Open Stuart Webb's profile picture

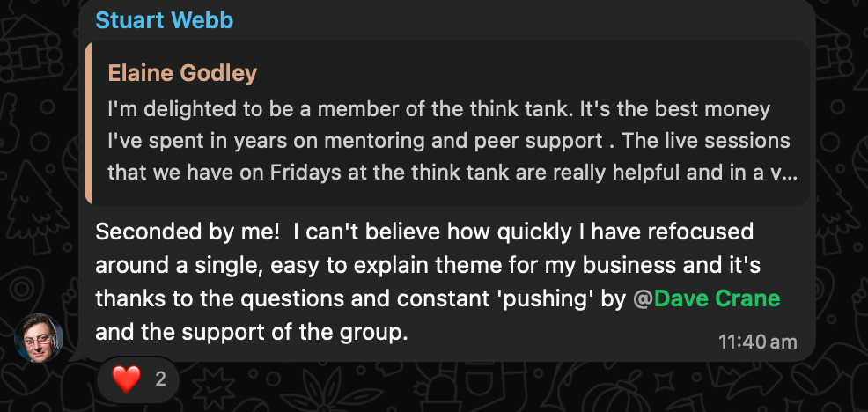pos(39,338)
